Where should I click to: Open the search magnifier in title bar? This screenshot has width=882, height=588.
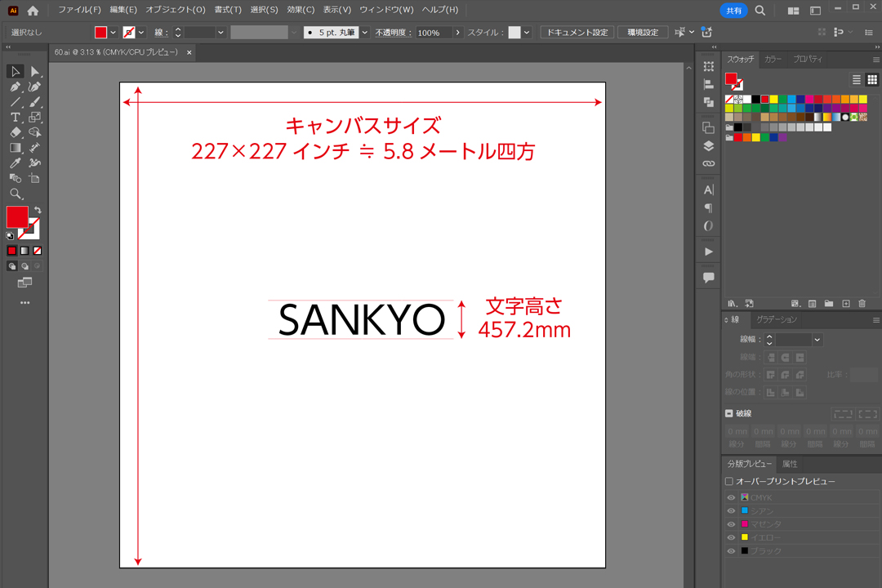coord(760,10)
